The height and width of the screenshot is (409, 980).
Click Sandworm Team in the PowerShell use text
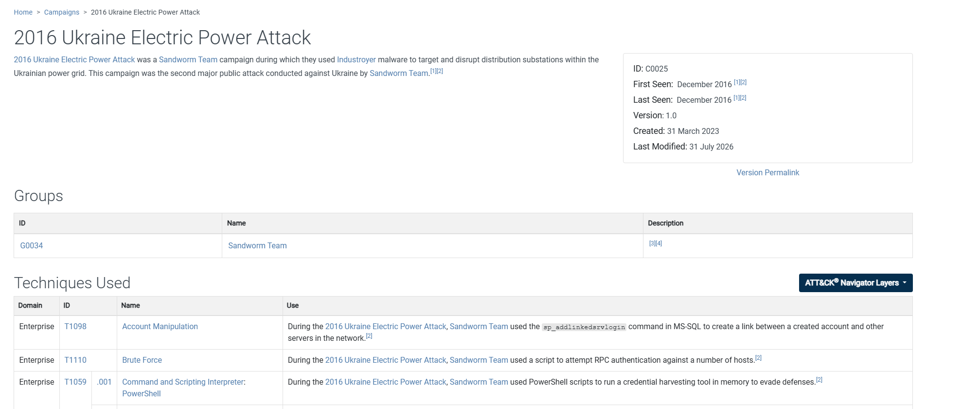(x=479, y=382)
